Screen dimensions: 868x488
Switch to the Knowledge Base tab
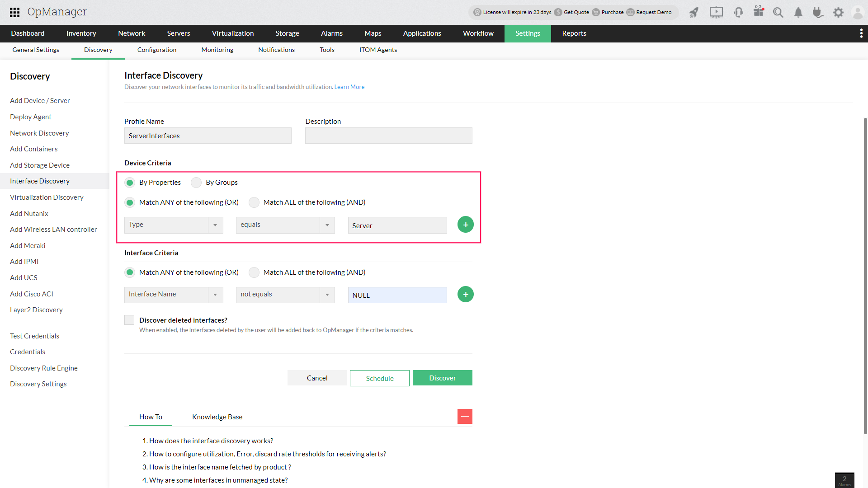tap(217, 417)
